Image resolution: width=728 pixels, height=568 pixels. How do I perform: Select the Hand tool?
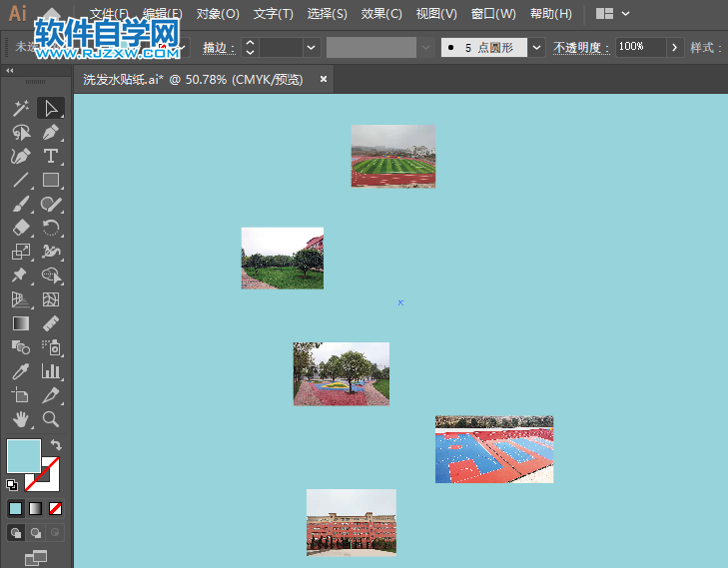pos(21,419)
